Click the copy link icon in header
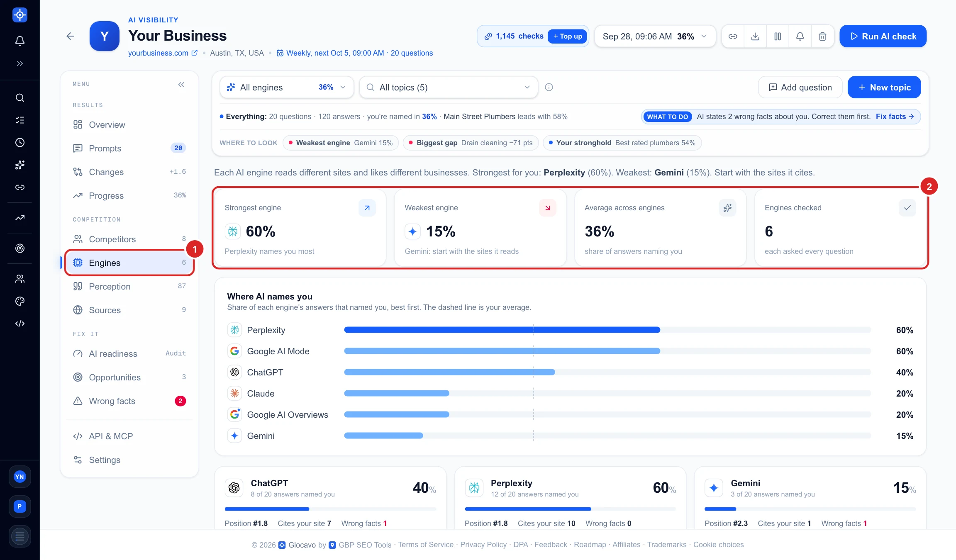 tap(733, 37)
